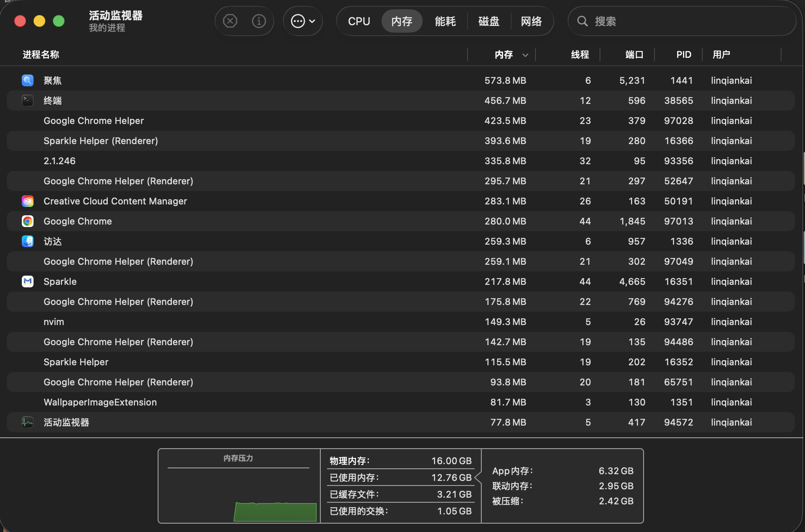Click the magnifier icon in search field
This screenshot has height=532, width=805.
tap(582, 21)
